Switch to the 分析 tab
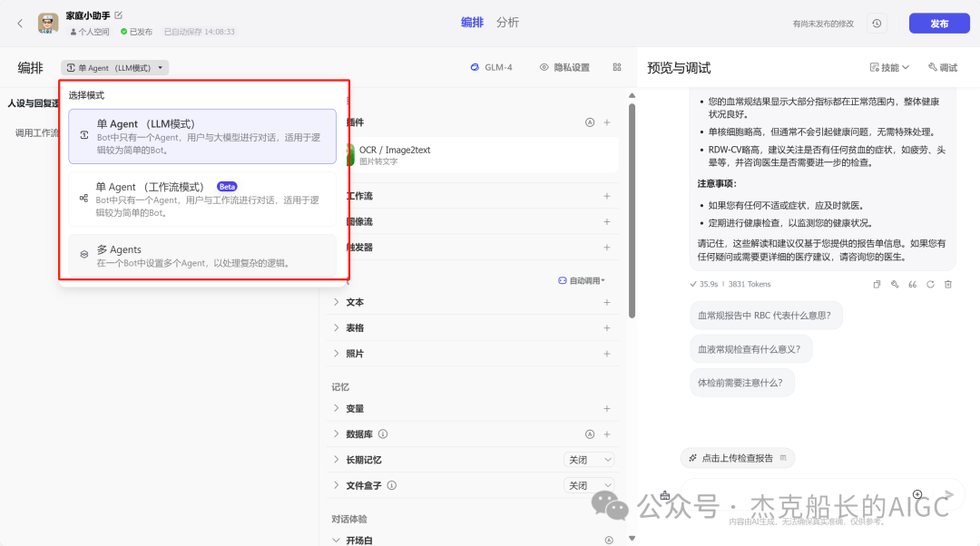Viewport: 980px width, 546px height. 507,23
